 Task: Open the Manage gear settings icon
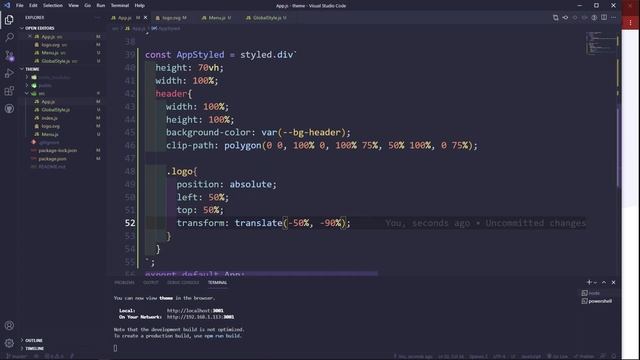[9, 343]
